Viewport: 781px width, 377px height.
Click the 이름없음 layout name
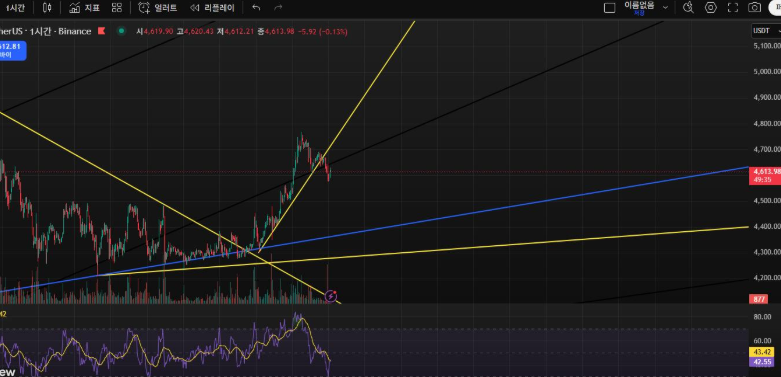[639, 5]
